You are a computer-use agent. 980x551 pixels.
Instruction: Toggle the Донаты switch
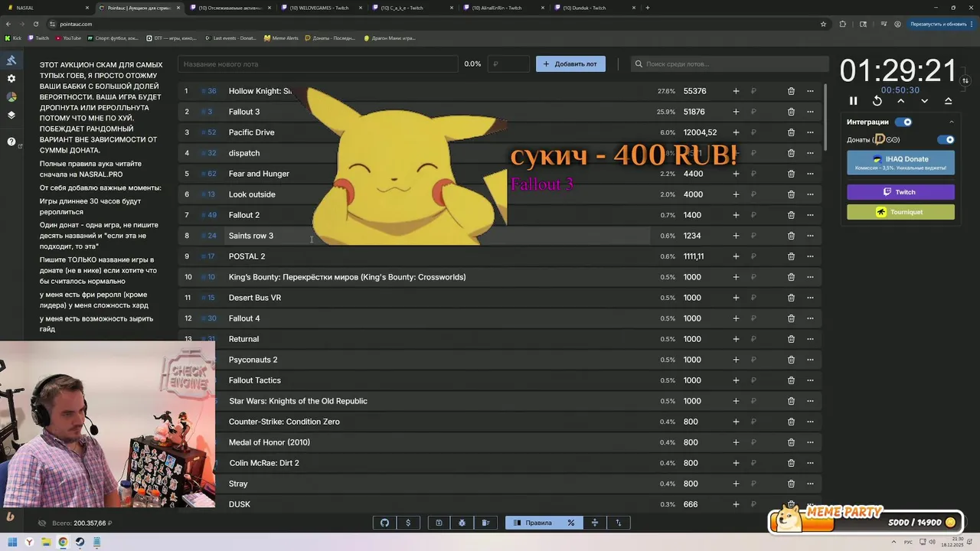(x=947, y=140)
